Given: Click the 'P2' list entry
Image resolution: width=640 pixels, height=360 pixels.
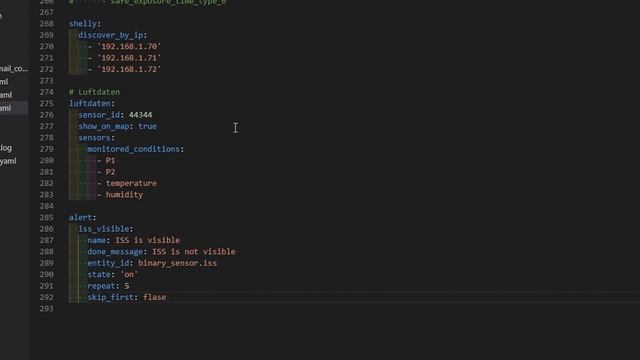Looking at the screenshot, I should click(x=110, y=172).
